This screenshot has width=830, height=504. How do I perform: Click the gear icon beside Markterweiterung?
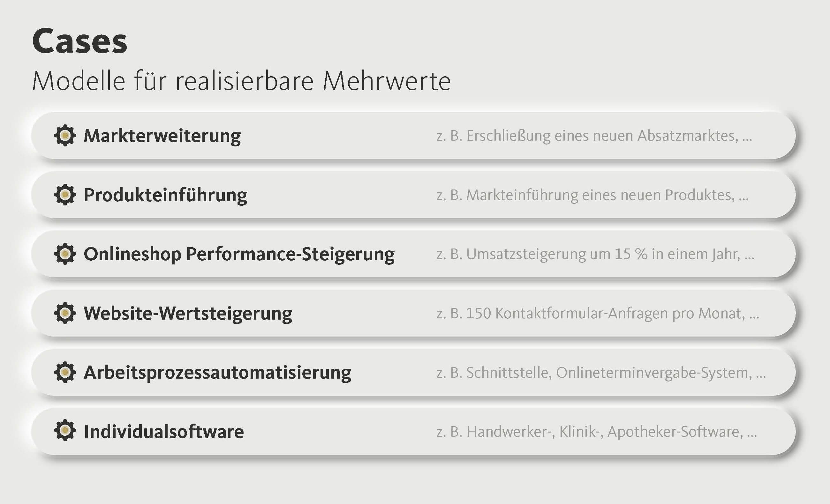(65, 136)
